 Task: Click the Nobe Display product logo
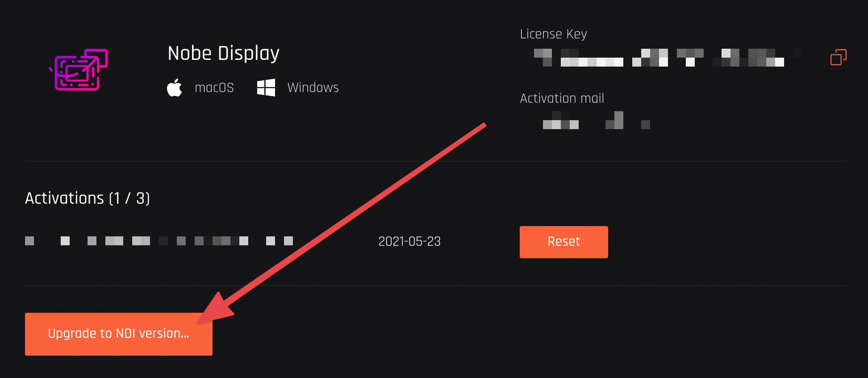[x=79, y=70]
